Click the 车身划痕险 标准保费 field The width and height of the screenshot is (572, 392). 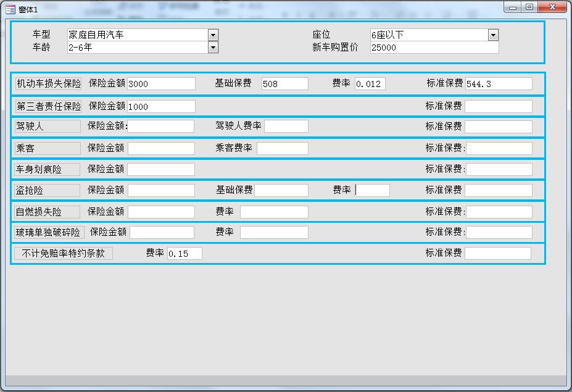click(x=499, y=169)
